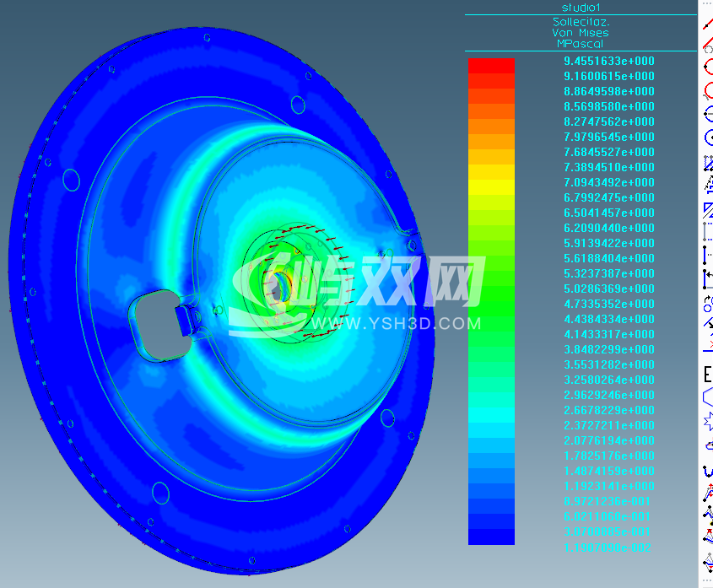713x588 pixels.
Task: Click the red band topping the color scale
Action: (491, 66)
